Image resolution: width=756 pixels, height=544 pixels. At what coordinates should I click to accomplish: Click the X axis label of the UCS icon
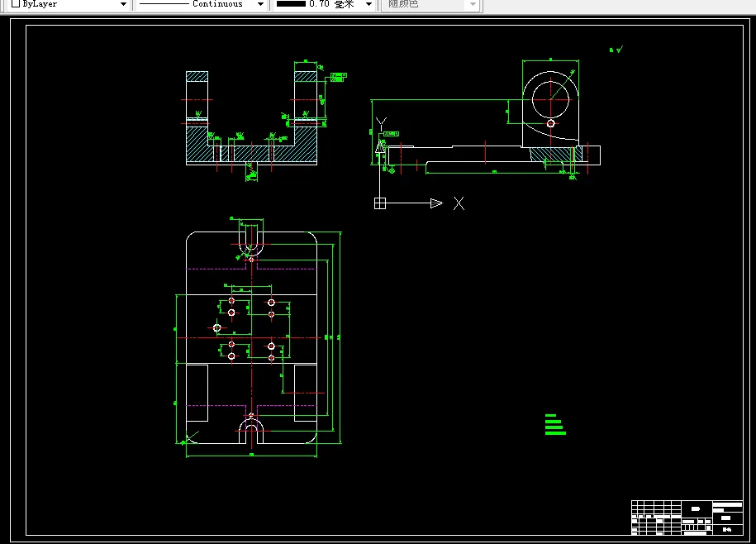(459, 203)
